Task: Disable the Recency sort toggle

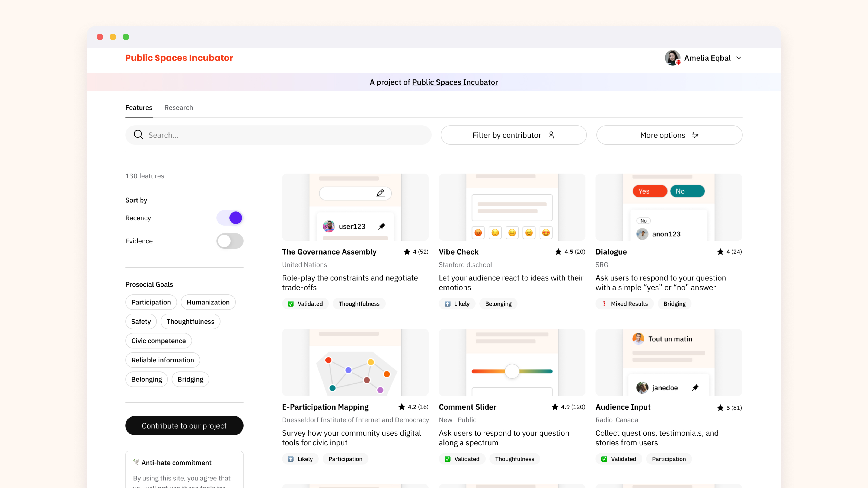Action: 230,217
